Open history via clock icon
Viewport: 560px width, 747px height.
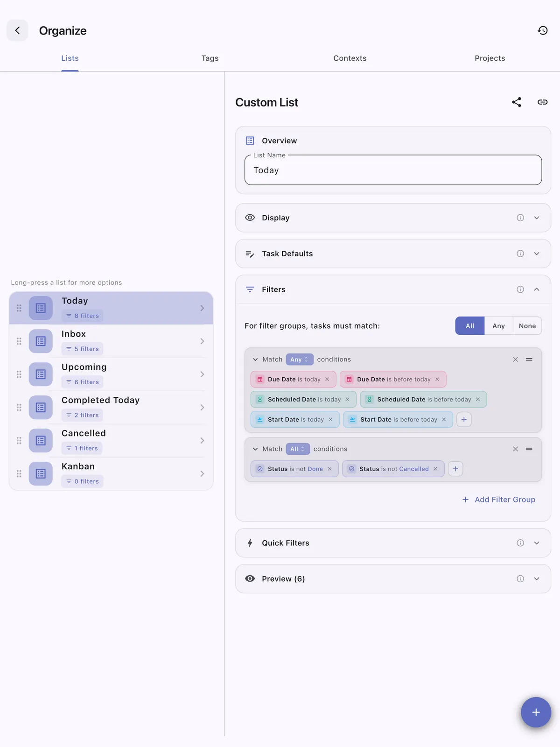pyautogui.click(x=542, y=30)
